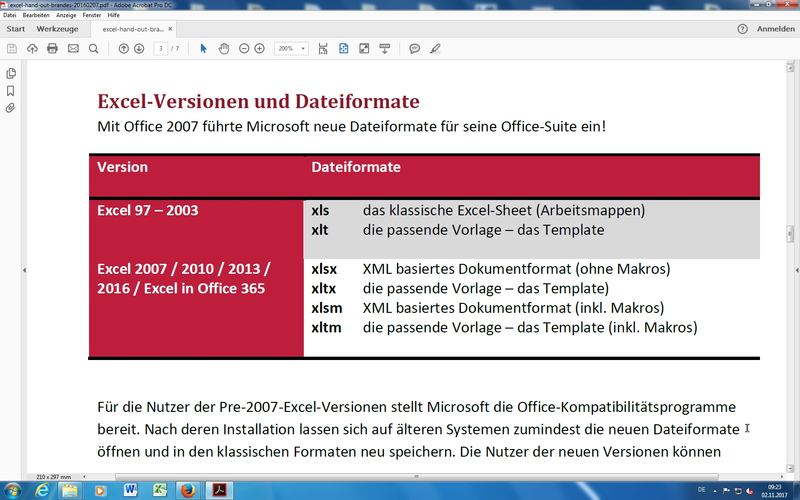Click the Adobe Acrobat taskbar button
This screenshot has width=800, height=500.
pos(219,491)
